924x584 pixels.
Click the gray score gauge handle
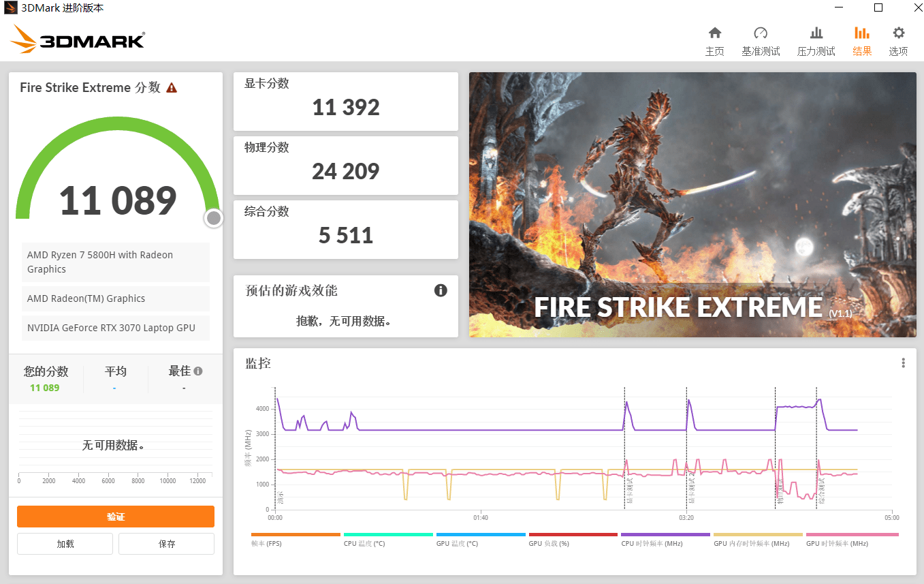tap(214, 218)
